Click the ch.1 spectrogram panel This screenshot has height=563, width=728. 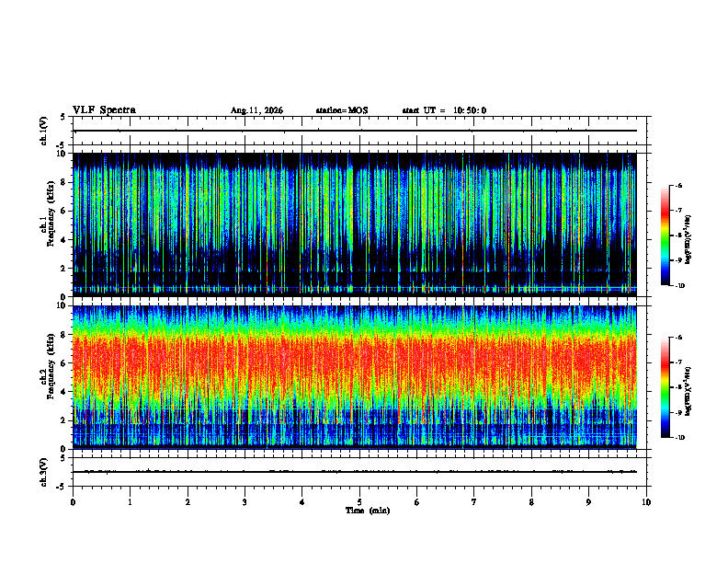[355, 224]
